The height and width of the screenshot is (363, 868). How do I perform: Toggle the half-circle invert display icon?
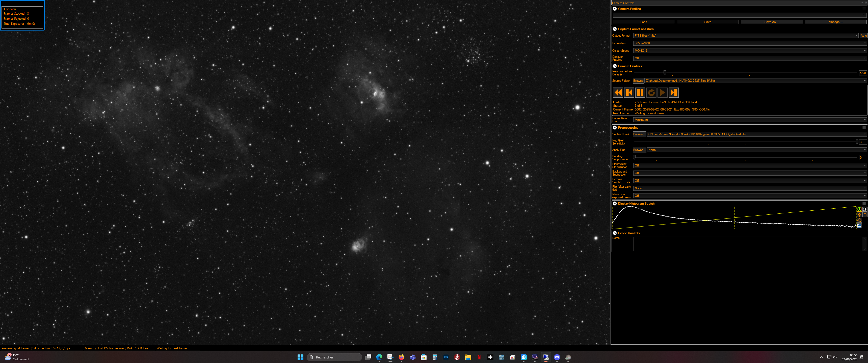865,209
